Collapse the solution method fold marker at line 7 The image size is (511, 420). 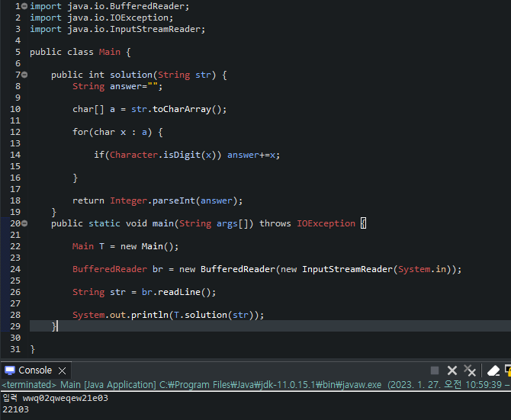pyautogui.click(x=24, y=75)
